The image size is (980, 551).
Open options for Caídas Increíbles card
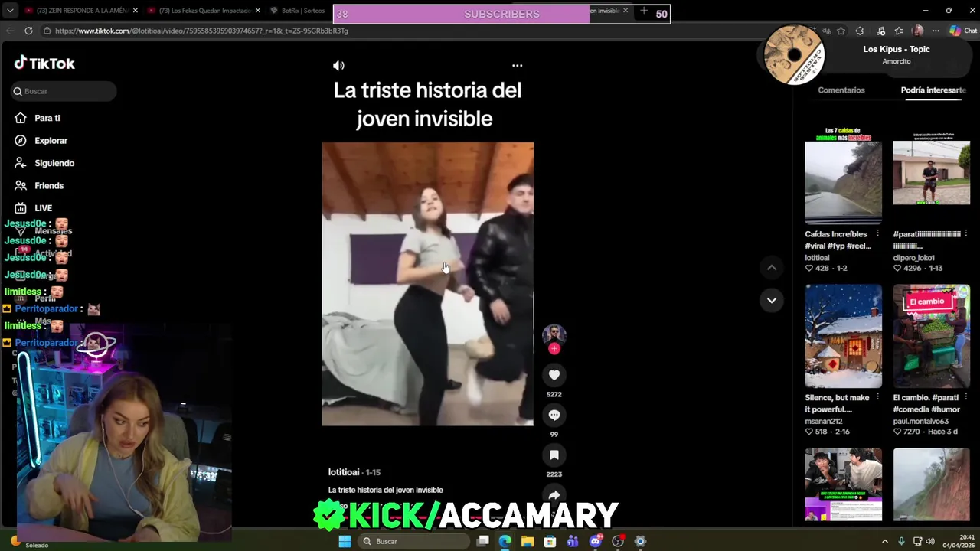pos(877,234)
